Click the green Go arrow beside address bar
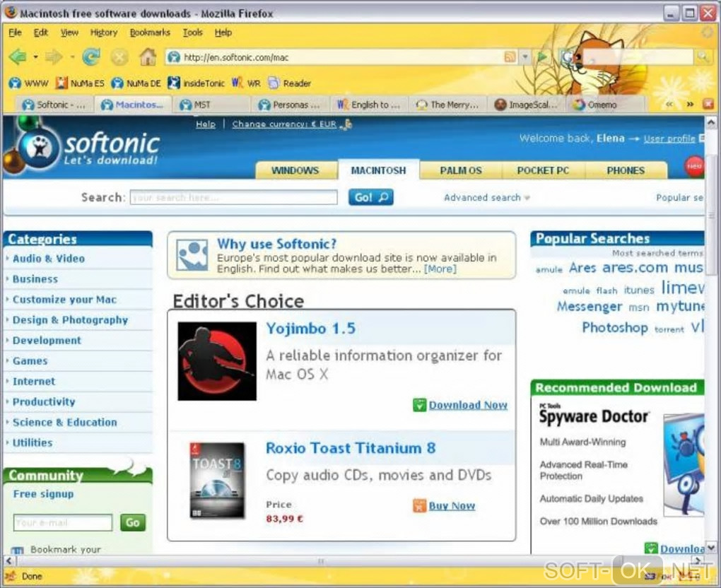The image size is (721, 588). tap(543, 57)
